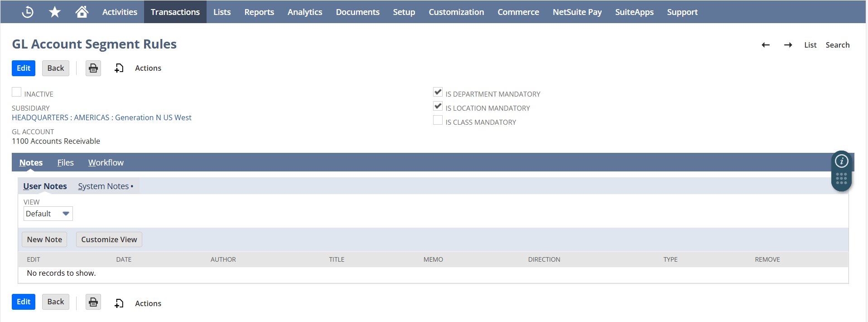
Task: Uncheck Is Department Mandatory checkbox
Action: coord(438,92)
